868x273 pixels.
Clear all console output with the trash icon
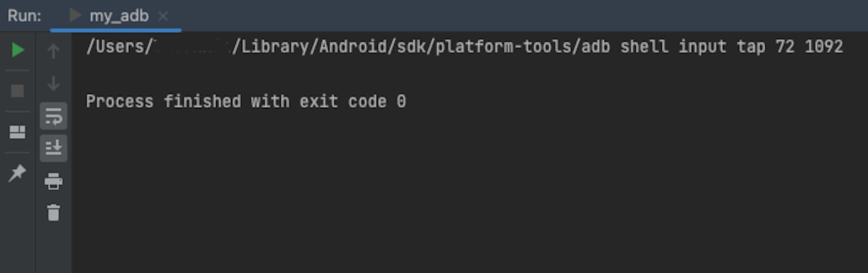click(x=53, y=212)
